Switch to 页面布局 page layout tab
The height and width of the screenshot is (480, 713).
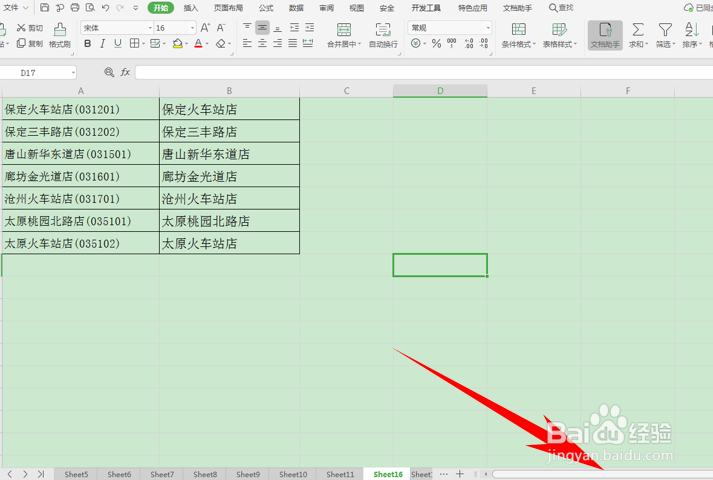coord(228,8)
